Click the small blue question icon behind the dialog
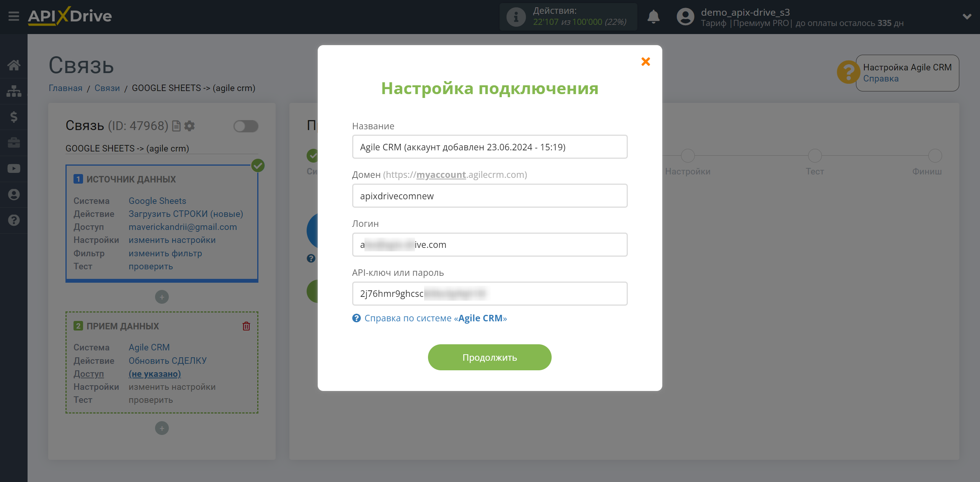 (311, 259)
